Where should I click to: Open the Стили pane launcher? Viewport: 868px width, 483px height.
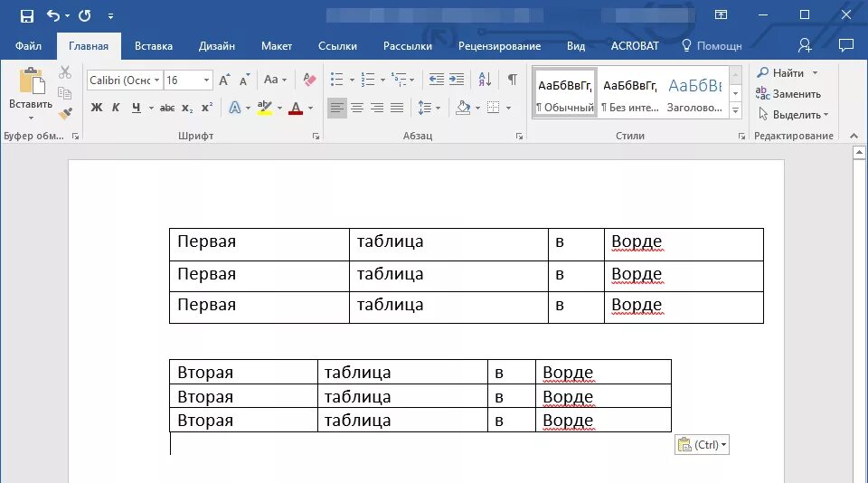[x=741, y=136]
